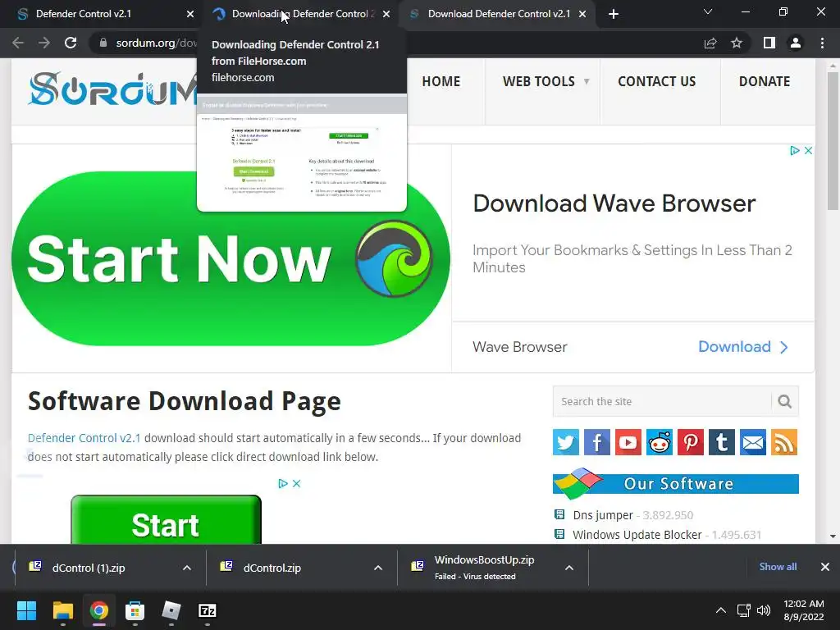Open the Windows Update Blocker link
Screen dimensions: 840x630
click(x=637, y=535)
